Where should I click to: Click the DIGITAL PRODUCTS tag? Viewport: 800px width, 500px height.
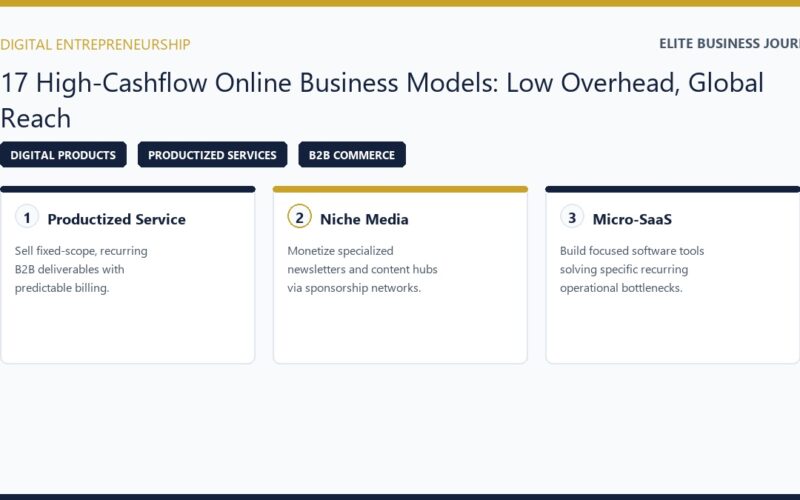(63, 155)
